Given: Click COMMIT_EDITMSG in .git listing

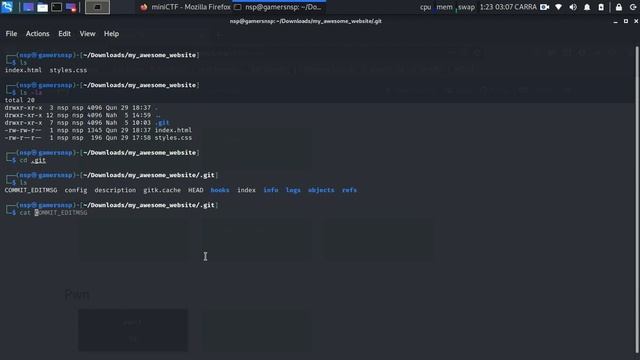Looking at the screenshot, I should pyautogui.click(x=31, y=190).
